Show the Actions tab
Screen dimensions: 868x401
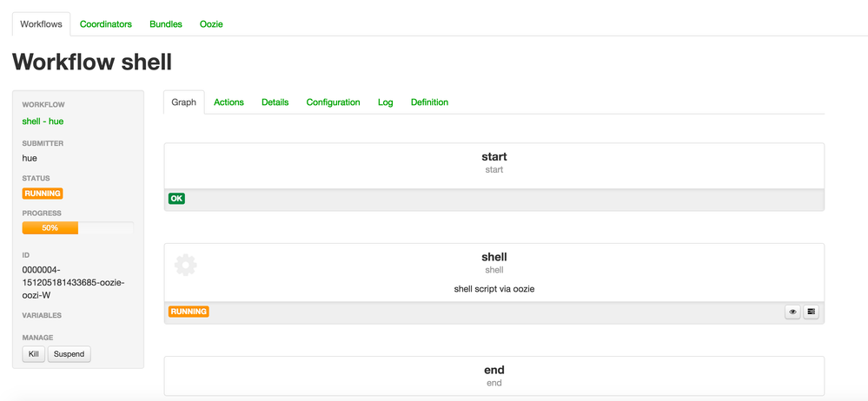coord(229,102)
